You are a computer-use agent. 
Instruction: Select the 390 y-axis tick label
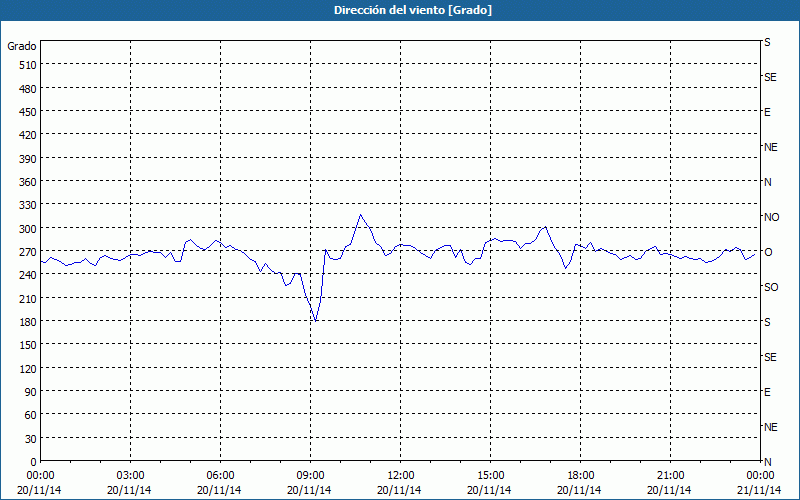[29, 159]
